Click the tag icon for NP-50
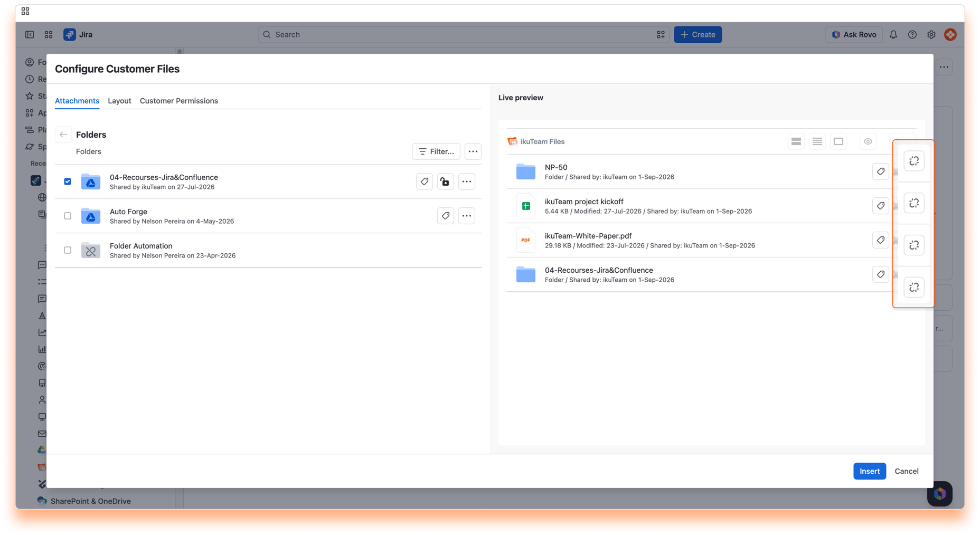The width and height of the screenshot is (980, 535). 881,171
